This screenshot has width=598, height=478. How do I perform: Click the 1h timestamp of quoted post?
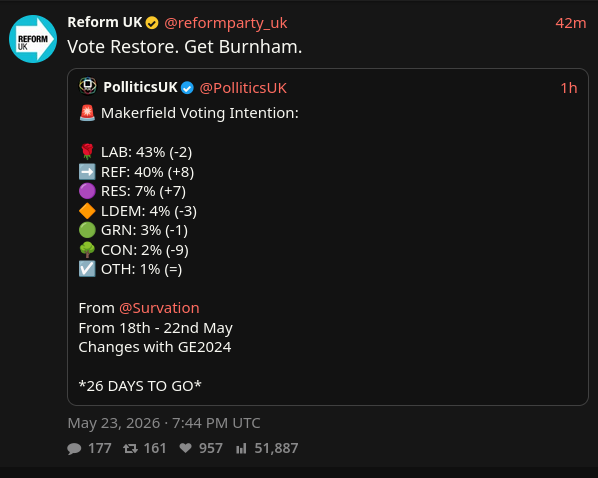pos(569,88)
